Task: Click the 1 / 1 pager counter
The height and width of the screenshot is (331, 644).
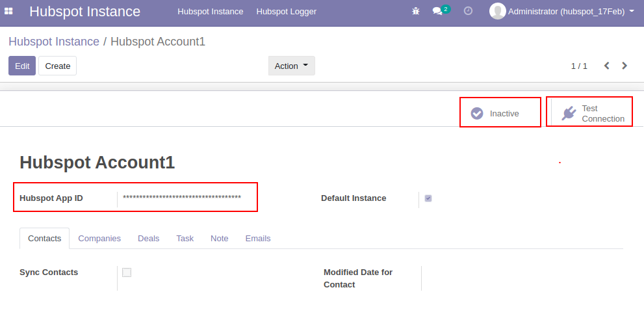Action: point(579,66)
